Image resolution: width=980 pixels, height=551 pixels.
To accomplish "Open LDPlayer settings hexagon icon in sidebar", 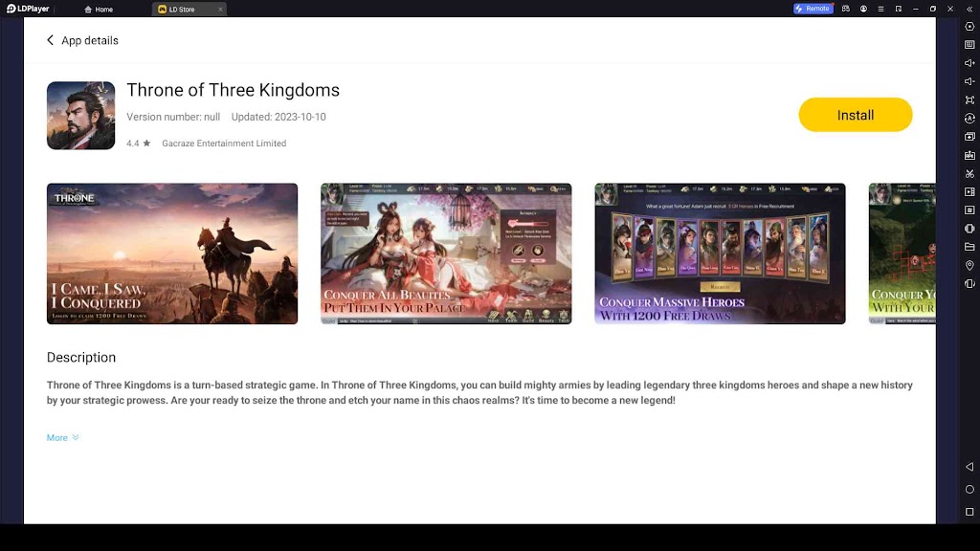I will [x=969, y=26].
